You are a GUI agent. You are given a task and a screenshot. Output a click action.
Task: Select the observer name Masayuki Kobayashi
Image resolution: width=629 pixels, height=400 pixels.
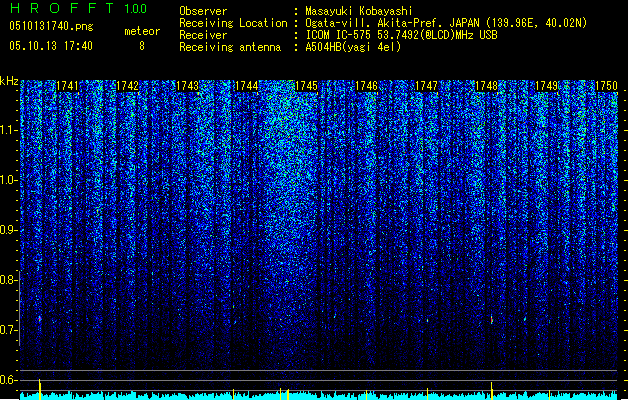pos(359,11)
